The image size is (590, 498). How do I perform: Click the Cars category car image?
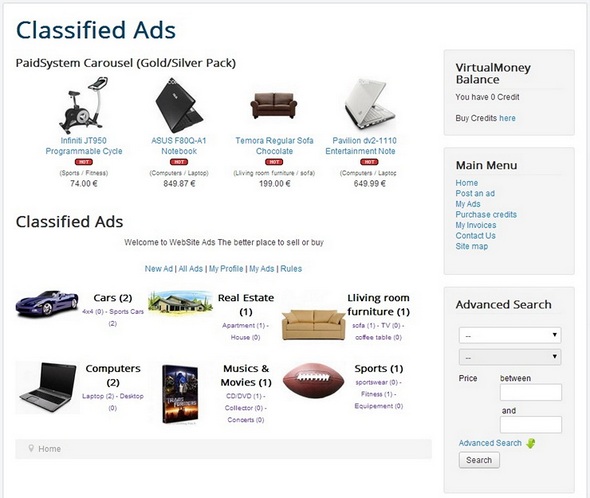(47, 303)
